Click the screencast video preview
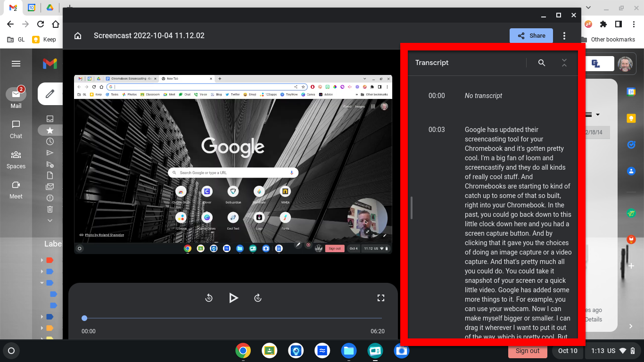The height and width of the screenshot is (362, 644). (x=233, y=164)
